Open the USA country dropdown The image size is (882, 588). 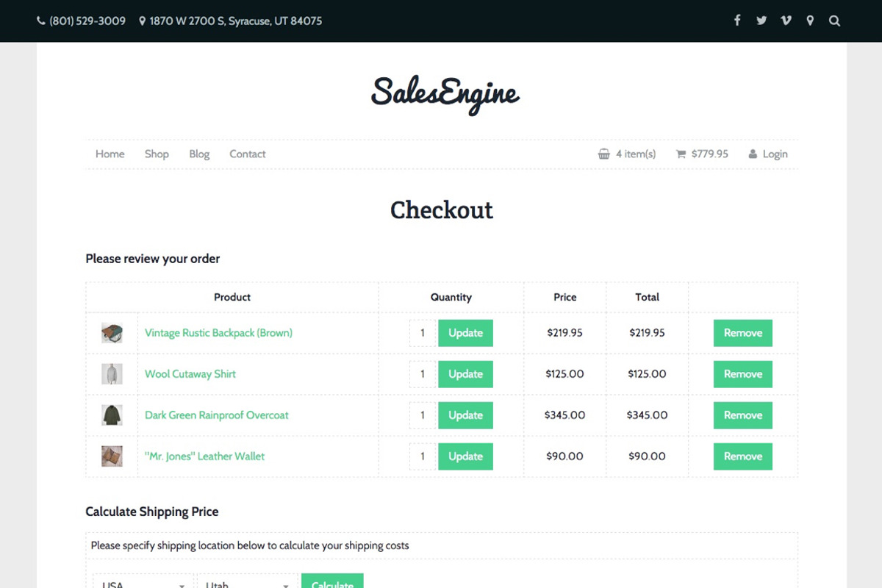tap(144, 582)
